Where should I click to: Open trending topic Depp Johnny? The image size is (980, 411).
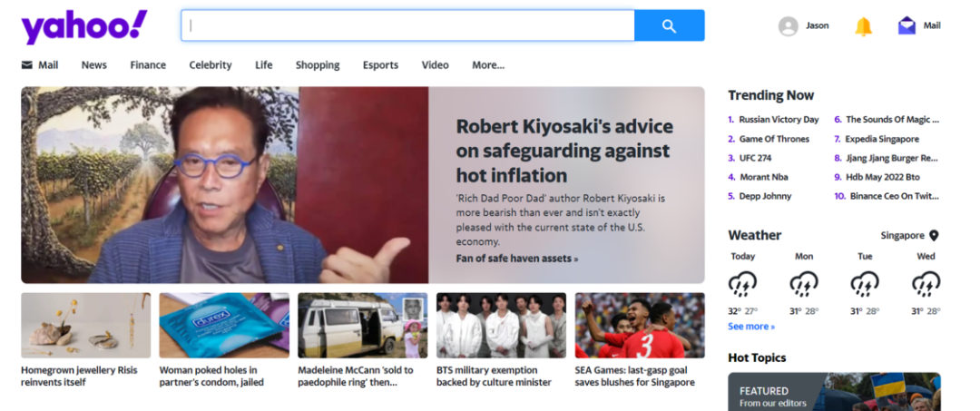click(x=766, y=196)
